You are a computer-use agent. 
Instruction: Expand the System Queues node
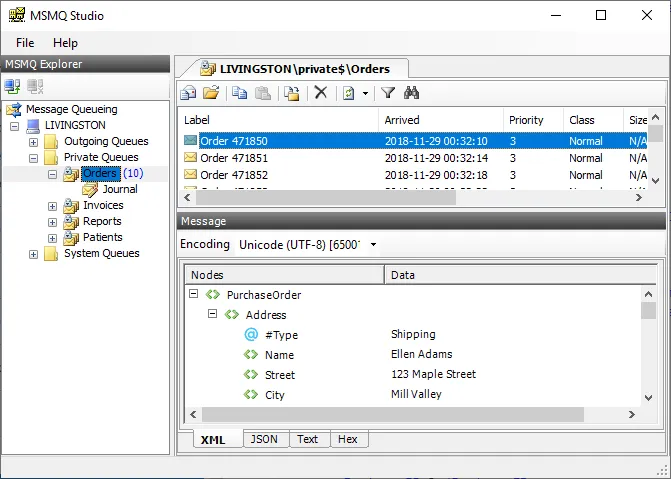coord(33,255)
